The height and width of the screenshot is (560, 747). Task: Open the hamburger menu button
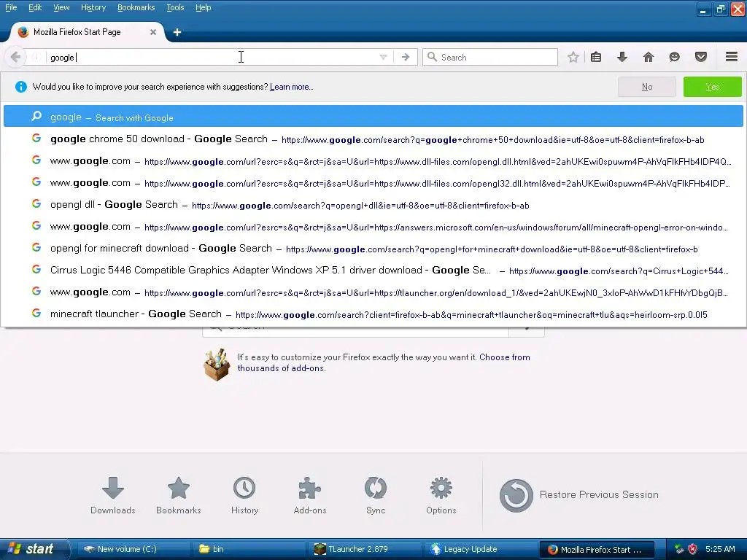coord(732,57)
